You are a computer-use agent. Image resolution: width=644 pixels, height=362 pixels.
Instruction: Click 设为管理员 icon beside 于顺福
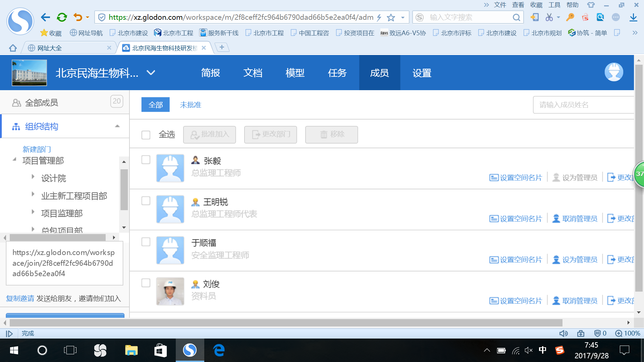pos(555,259)
